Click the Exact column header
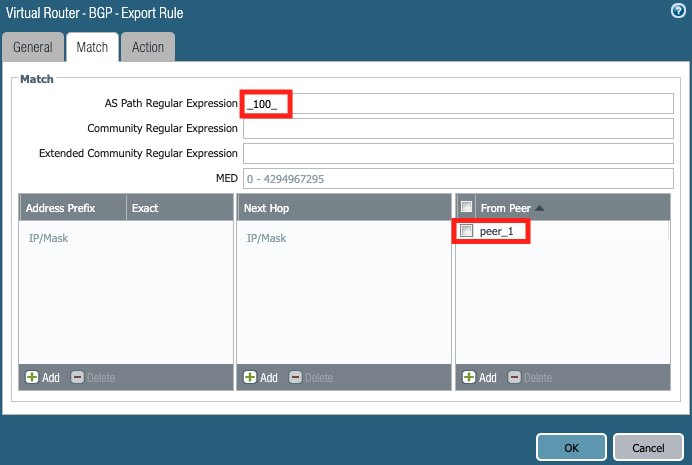692x465 pixels. (x=180, y=208)
